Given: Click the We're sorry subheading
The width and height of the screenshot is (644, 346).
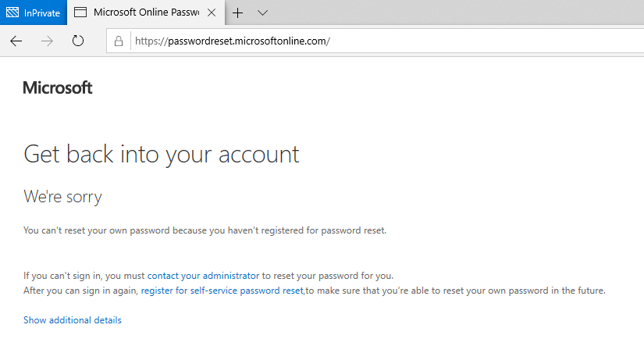Looking at the screenshot, I should pos(62,197).
